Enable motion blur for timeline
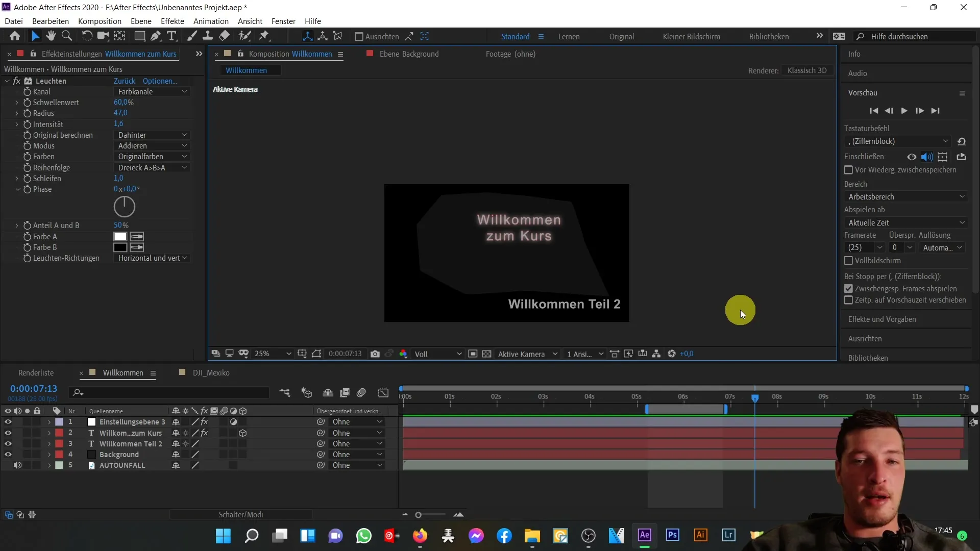The height and width of the screenshot is (551, 980). [361, 392]
